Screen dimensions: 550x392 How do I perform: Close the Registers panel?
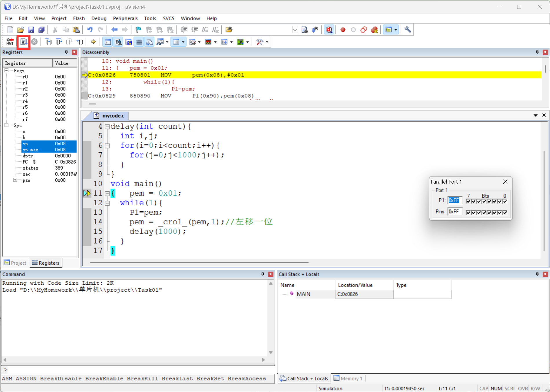tap(74, 52)
